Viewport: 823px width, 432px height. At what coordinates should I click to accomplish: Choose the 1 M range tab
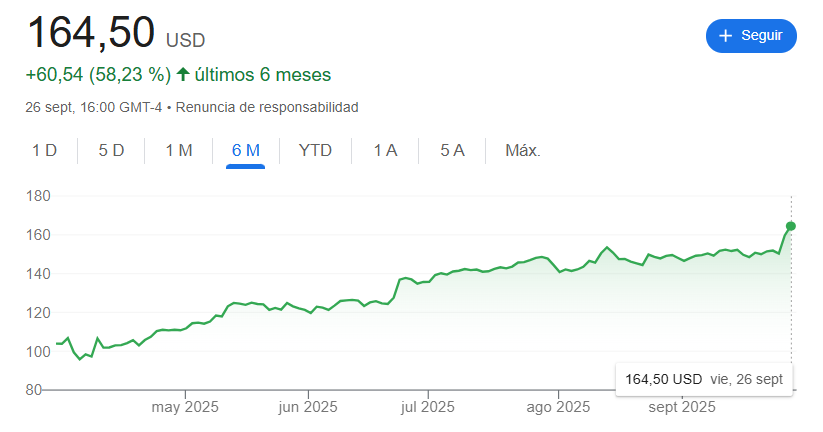click(x=179, y=151)
